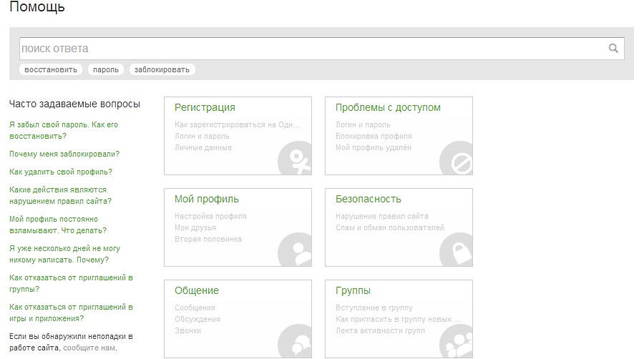Open the Лента активности групп topic

[x=381, y=330]
